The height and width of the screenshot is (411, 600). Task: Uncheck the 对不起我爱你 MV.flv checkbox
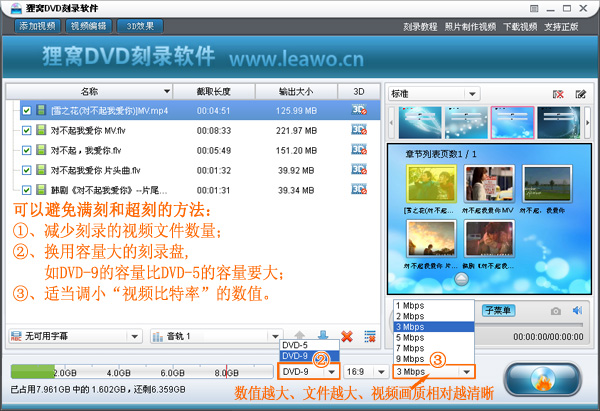(x=26, y=130)
